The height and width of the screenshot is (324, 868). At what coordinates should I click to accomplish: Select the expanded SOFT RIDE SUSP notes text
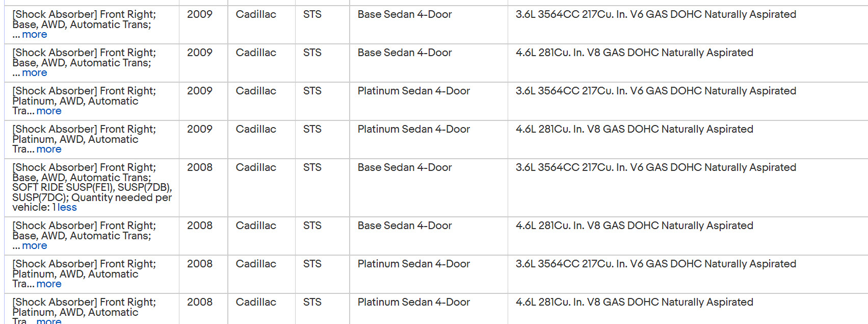92,192
